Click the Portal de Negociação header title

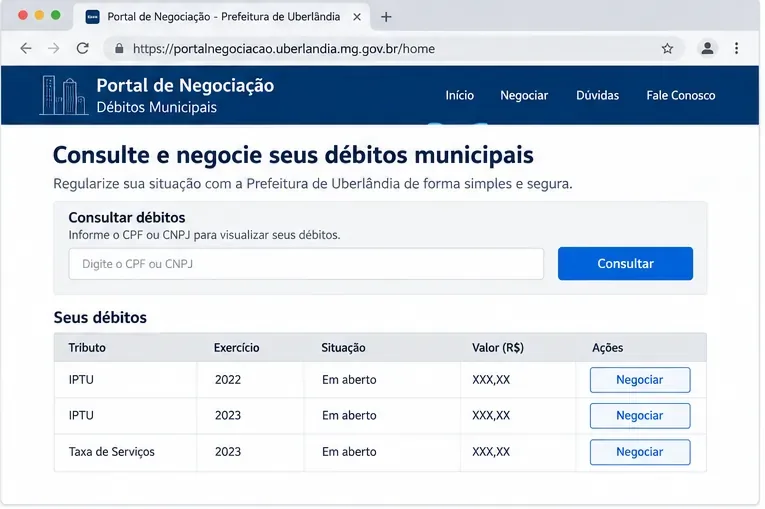(x=185, y=85)
